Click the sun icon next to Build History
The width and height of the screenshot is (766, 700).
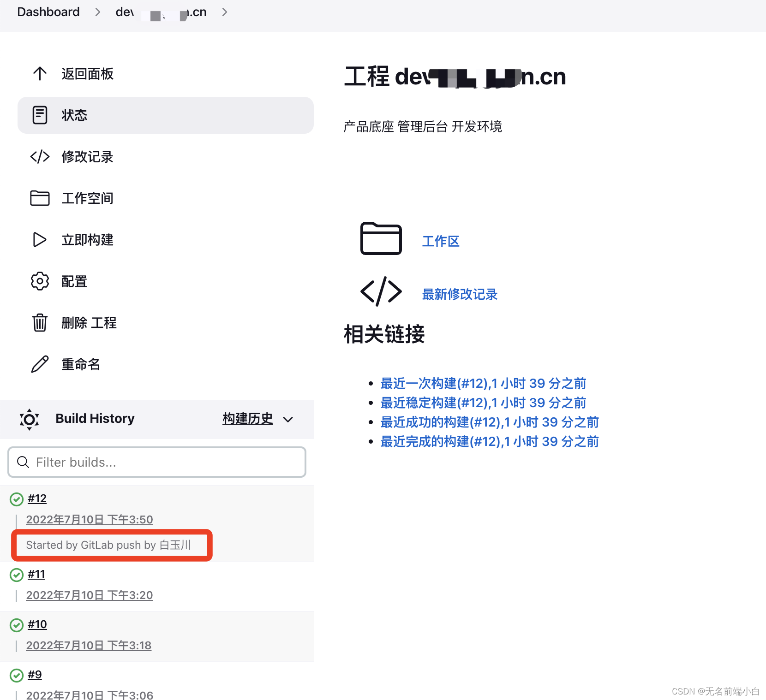click(29, 419)
